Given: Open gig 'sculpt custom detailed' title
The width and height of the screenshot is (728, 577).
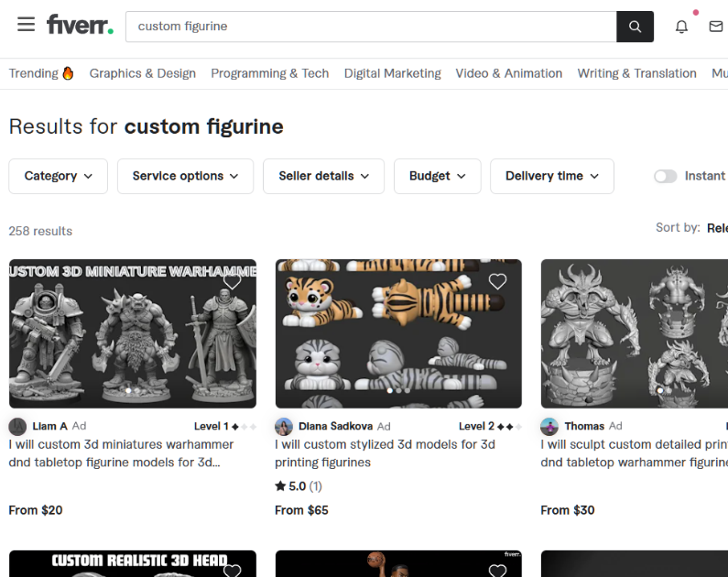Looking at the screenshot, I should 635,453.
